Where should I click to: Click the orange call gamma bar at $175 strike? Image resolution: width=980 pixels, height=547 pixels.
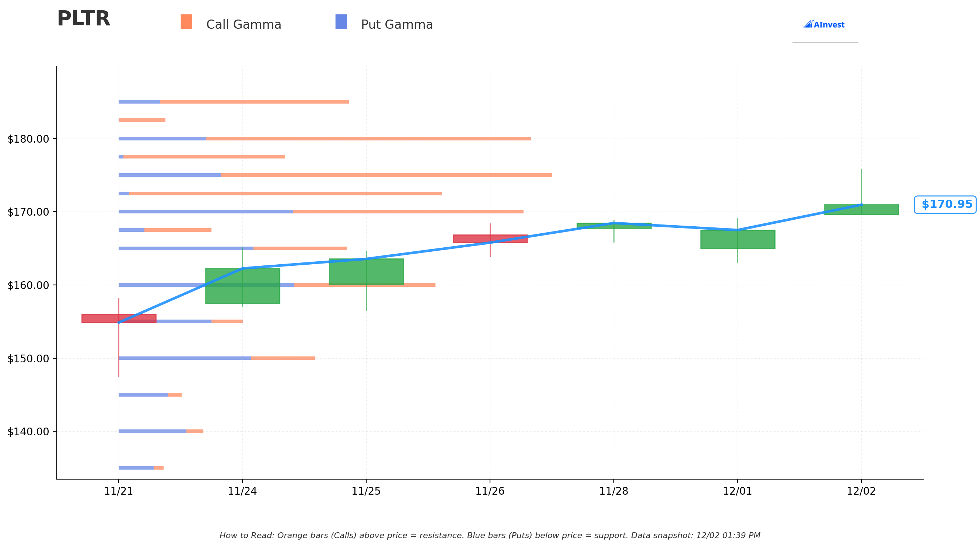pos(386,175)
